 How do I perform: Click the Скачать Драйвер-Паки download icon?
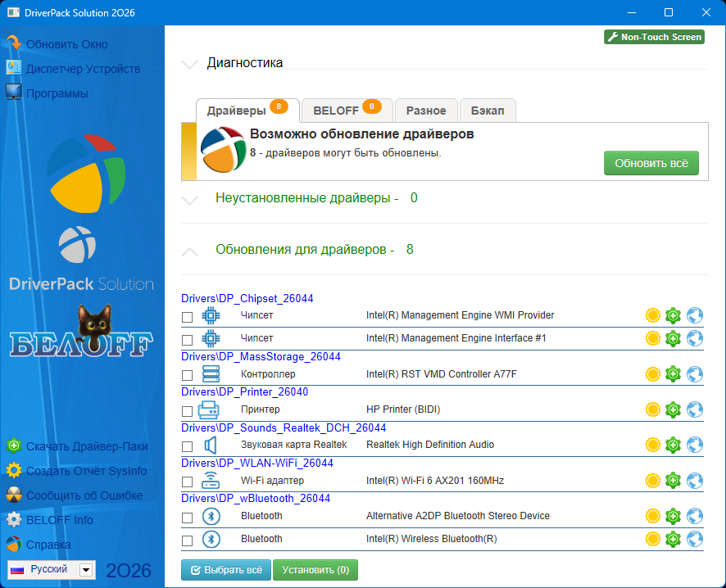coord(14,446)
